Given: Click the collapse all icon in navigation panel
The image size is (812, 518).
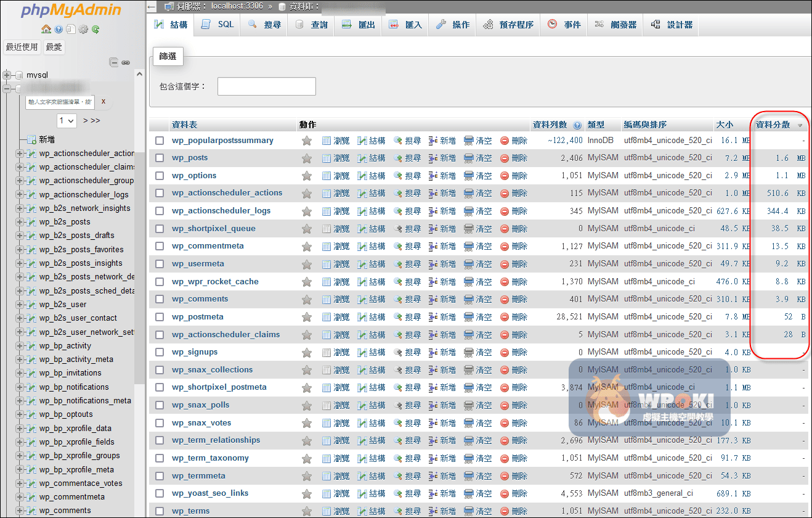Looking at the screenshot, I should (x=113, y=62).
